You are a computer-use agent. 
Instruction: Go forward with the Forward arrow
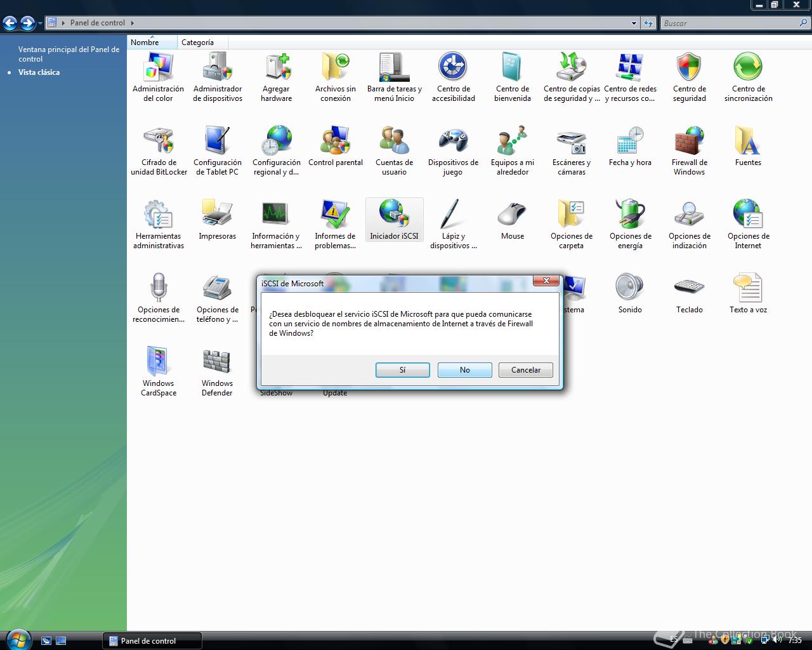[27, 23]
